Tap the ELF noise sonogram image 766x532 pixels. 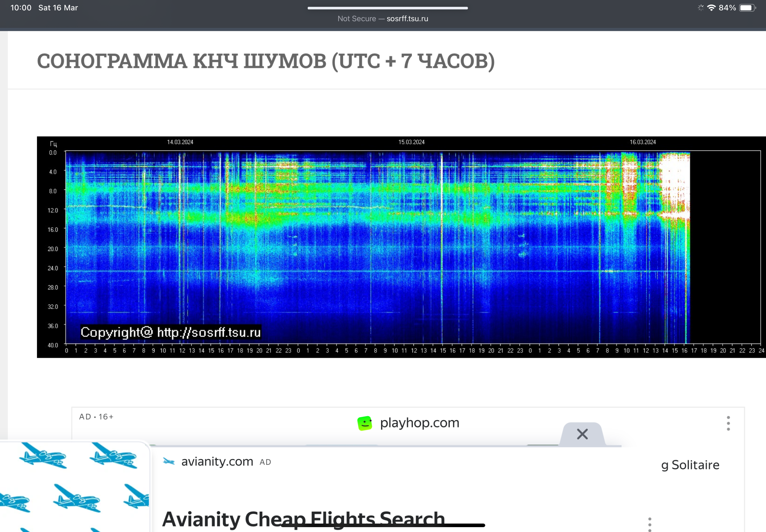coord(401,247)
